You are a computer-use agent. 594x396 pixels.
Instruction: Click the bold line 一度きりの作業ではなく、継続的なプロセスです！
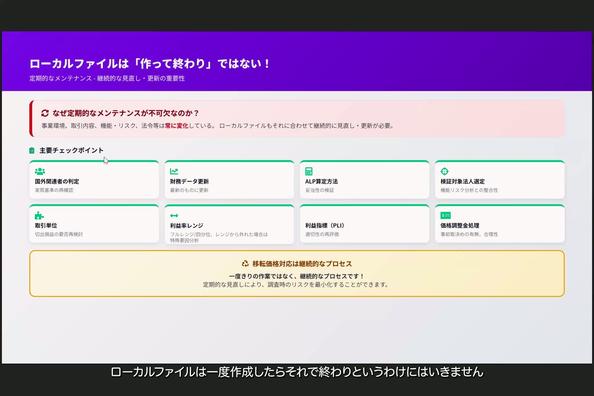(297, 276)
